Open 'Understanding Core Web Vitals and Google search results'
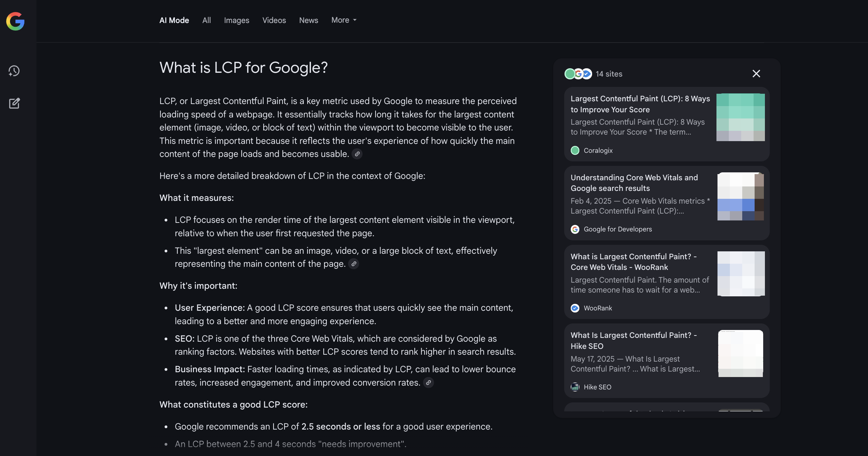Viewport: 868px width, 456px height. [634, 183]
